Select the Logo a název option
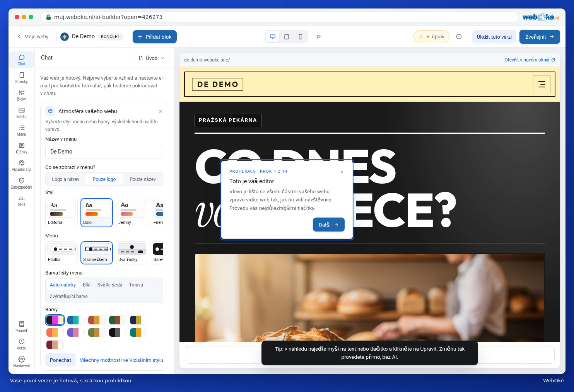This screenshot has height=392, width=574. pos(66,179)
